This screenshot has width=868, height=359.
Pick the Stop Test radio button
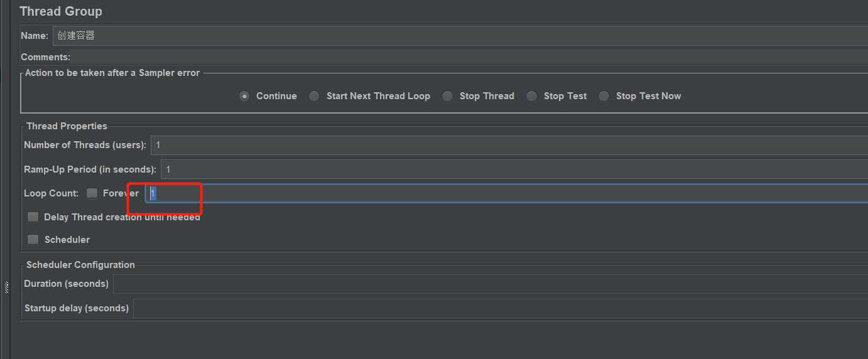click(x=532, y=96)
